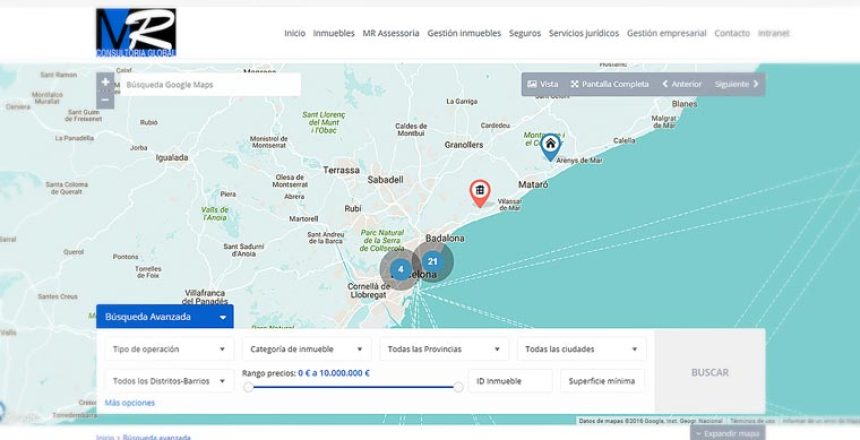Click the blue house map marker near Arenys de Mar
The height and width of the screenshot is (440, 860).
(550, 146)
